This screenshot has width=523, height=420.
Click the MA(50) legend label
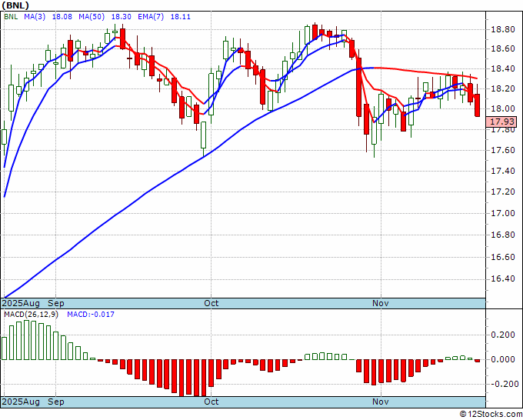(92, 17)
